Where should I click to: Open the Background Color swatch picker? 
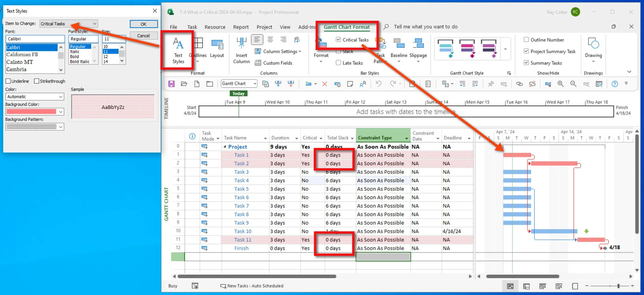61,112
